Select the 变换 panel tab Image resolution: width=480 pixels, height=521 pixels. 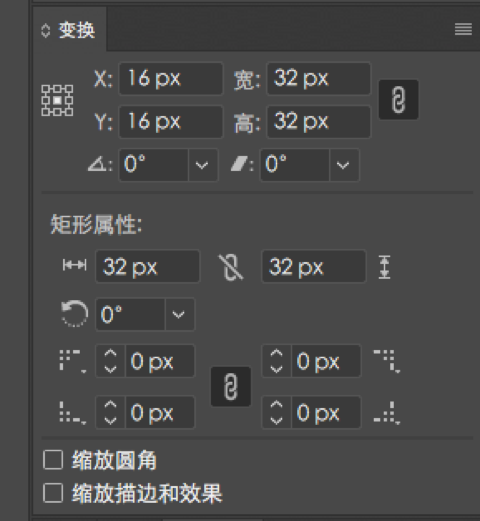77,30
